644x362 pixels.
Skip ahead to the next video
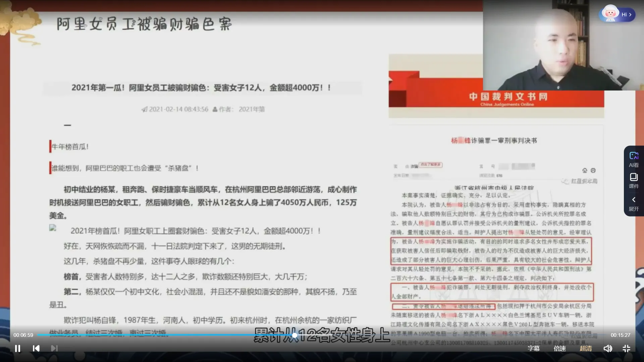[54, 349]
